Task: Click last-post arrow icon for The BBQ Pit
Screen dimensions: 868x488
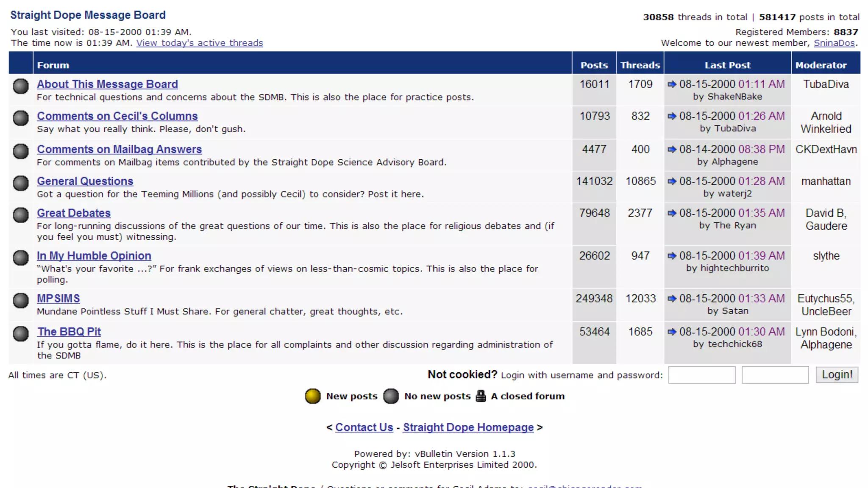Action: pos(672,332)
